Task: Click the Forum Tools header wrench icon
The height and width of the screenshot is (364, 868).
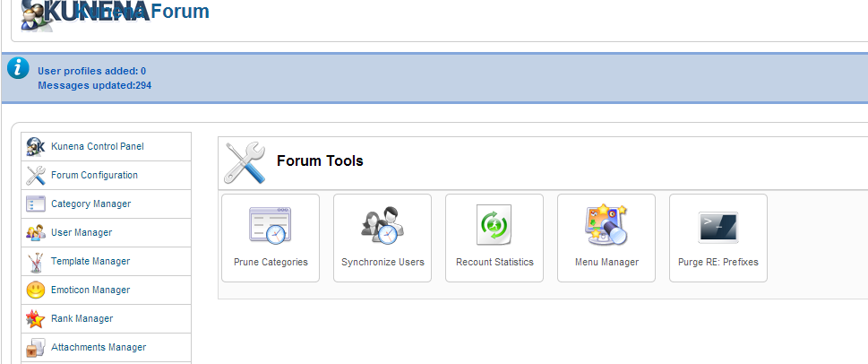Action: click(x=245, y=162)
